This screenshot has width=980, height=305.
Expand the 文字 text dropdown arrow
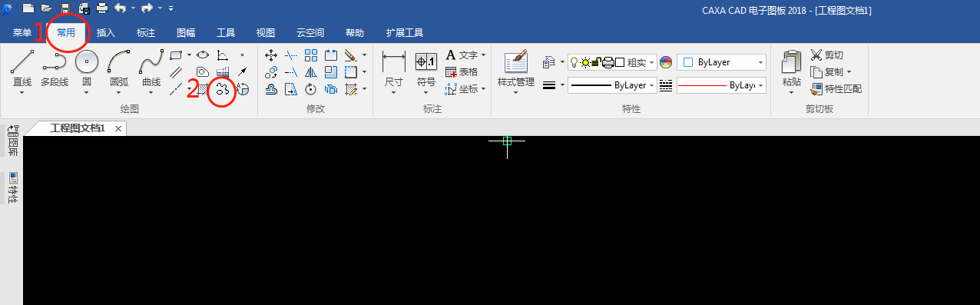[x=483, y=55]
